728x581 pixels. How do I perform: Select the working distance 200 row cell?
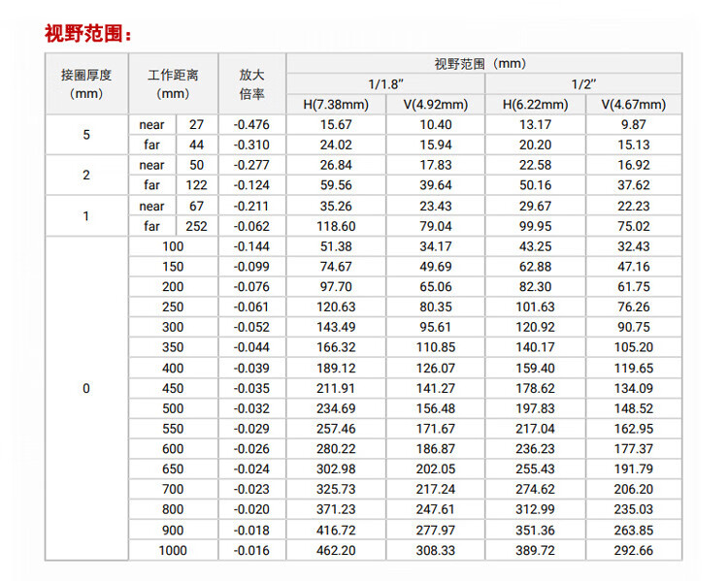tap(173, 287)
